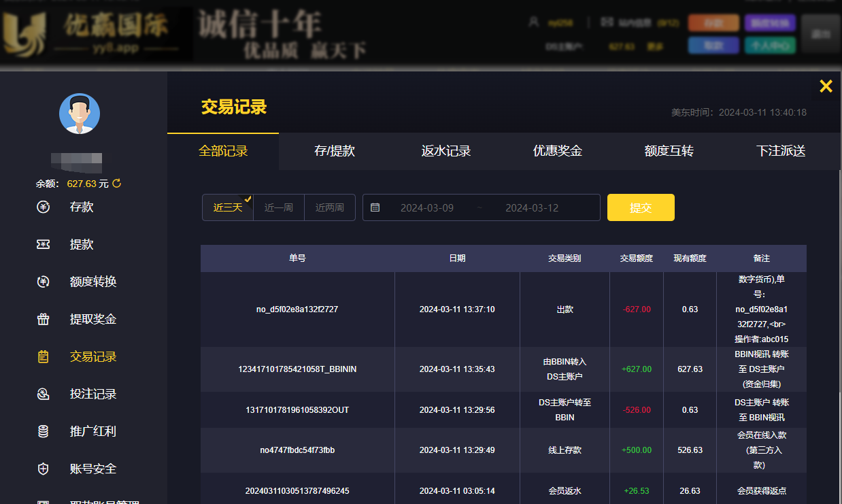Click the 推广红利 coin stack icon
842x504 pixels.
43,431
